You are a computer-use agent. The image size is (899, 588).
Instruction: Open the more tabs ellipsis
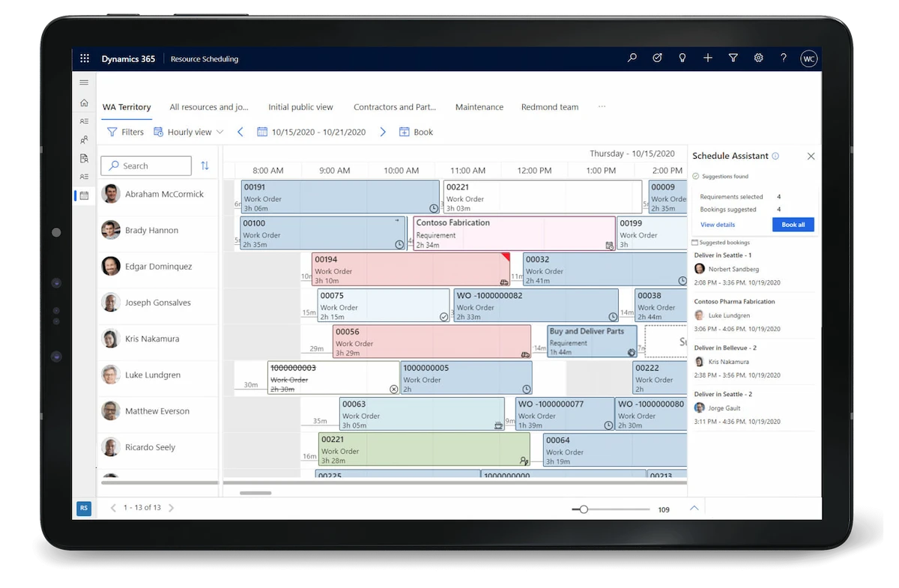[602, 106]
